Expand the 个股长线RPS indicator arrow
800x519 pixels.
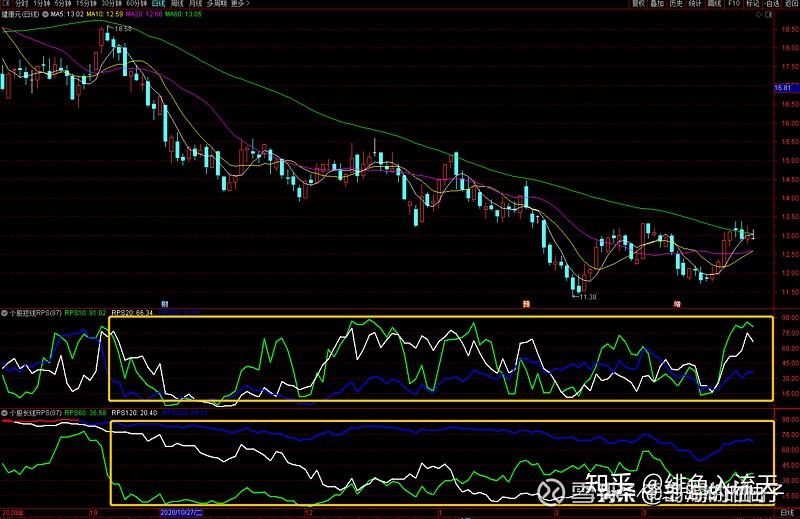(x=4, y=413)
